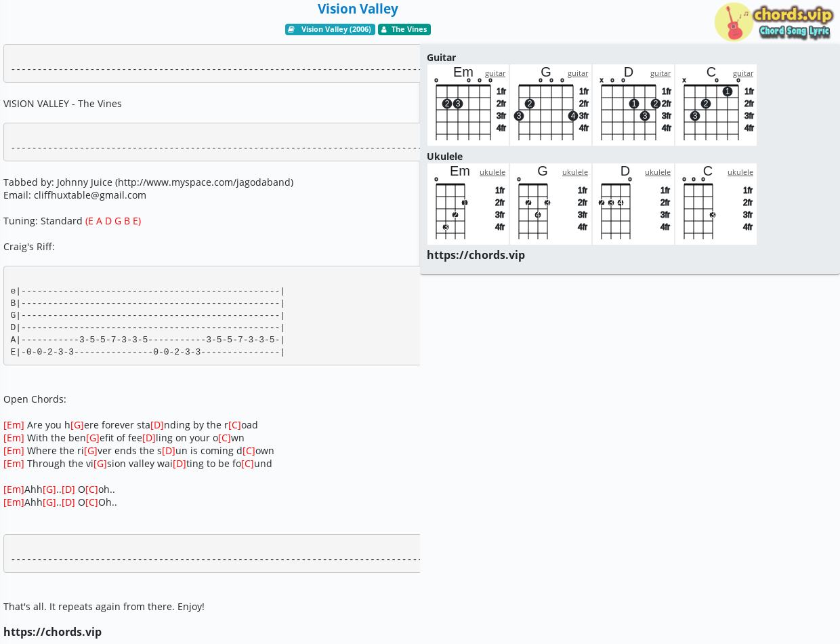The image size is (840, 644).
Task: Click the D guitar chord diagram
Action: tap(633, 105)
